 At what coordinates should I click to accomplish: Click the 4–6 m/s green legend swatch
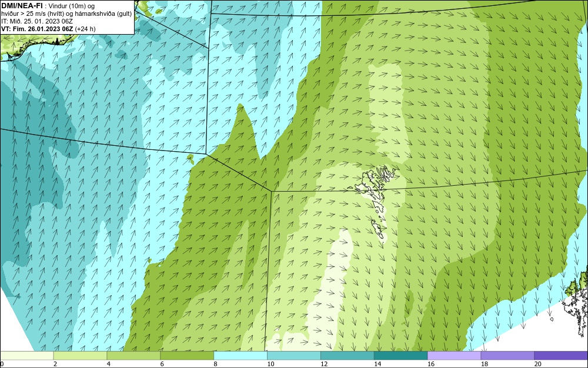(x=133, y=356)
